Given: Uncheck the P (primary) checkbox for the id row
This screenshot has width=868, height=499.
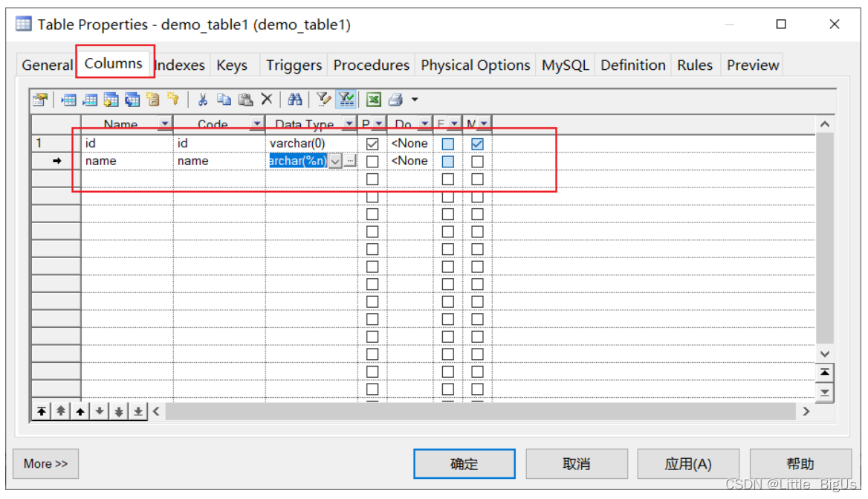Looking at the screenshot, I should (372, 144).
